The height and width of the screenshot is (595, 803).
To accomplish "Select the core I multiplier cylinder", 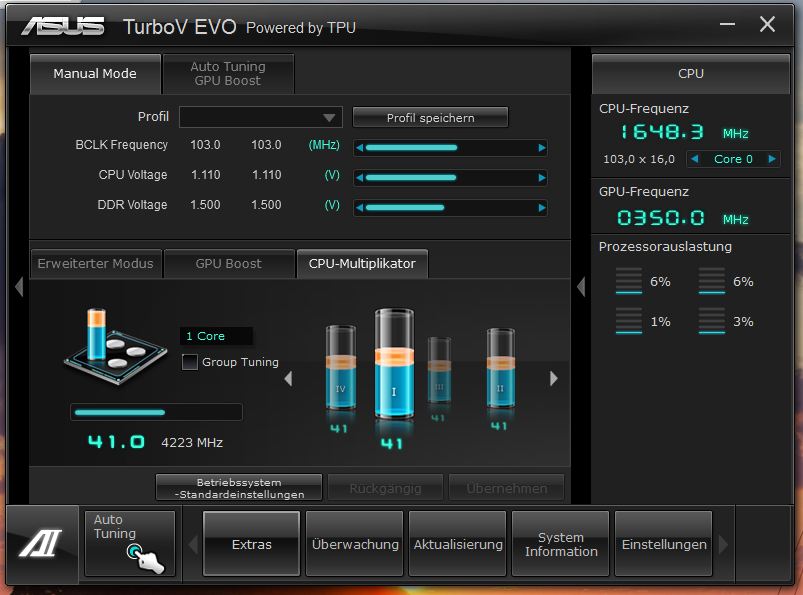I will [394, 364].
